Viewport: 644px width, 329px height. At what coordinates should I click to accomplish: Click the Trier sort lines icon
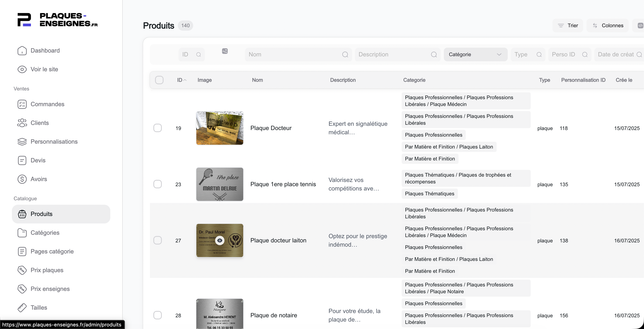561,26
